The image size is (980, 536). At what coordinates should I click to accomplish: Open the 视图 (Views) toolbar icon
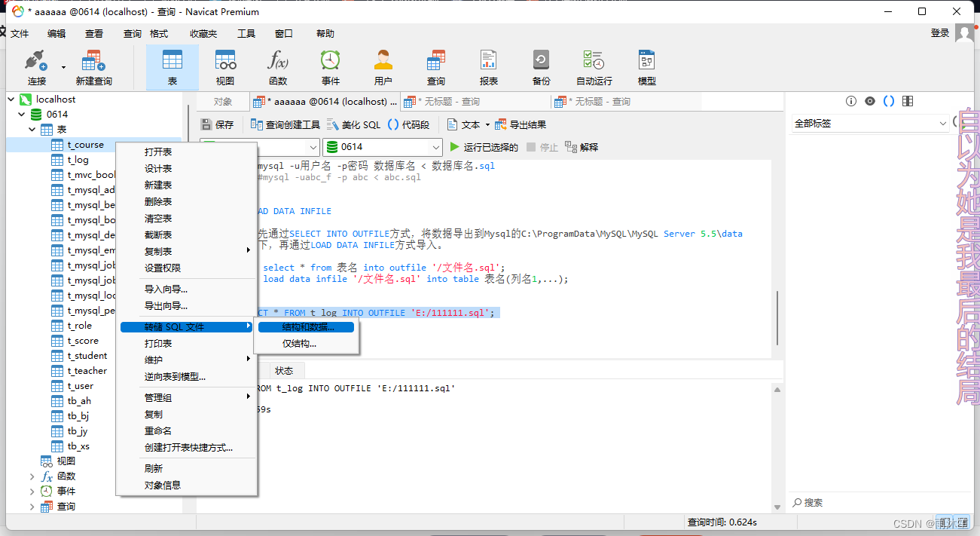click(x=224, y=67)
